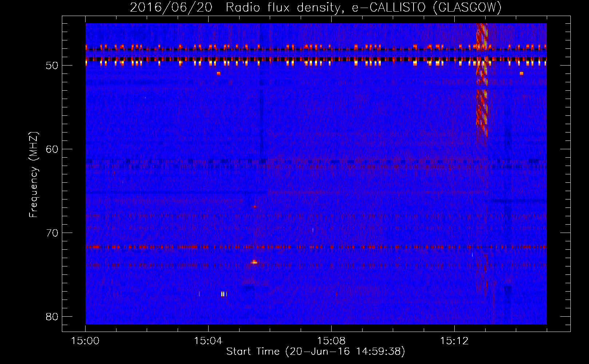Click the 15:12 time tick label
This screenshot has width=589, height=364.
pos(454,341)
